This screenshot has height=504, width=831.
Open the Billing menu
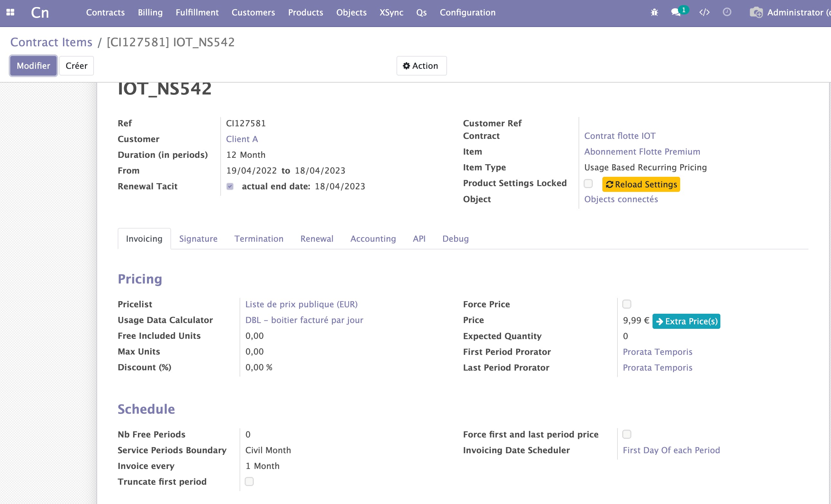(x=150, y=13)
